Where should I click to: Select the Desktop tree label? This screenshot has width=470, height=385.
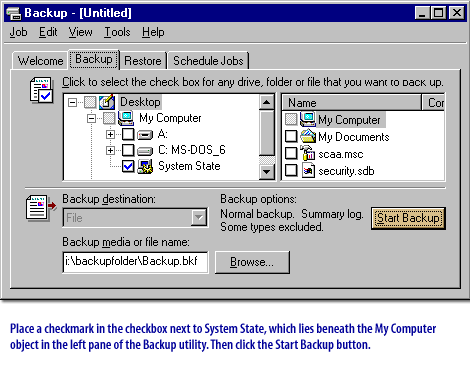coord(140,102)
